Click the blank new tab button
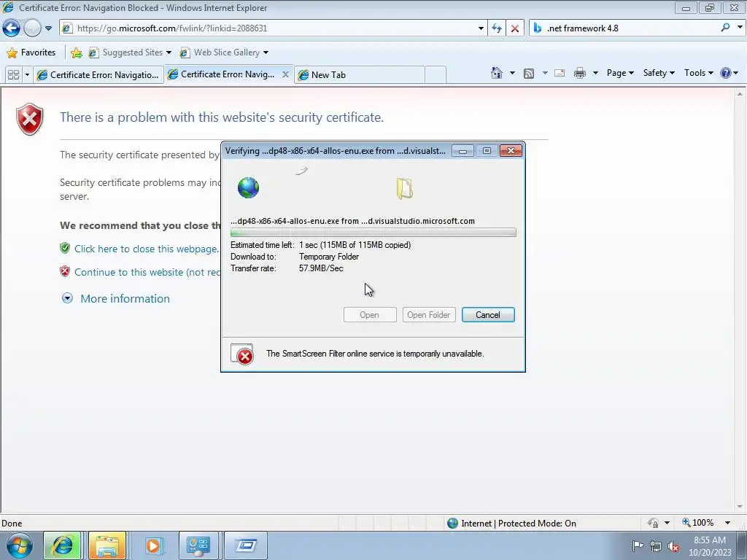 436,75
